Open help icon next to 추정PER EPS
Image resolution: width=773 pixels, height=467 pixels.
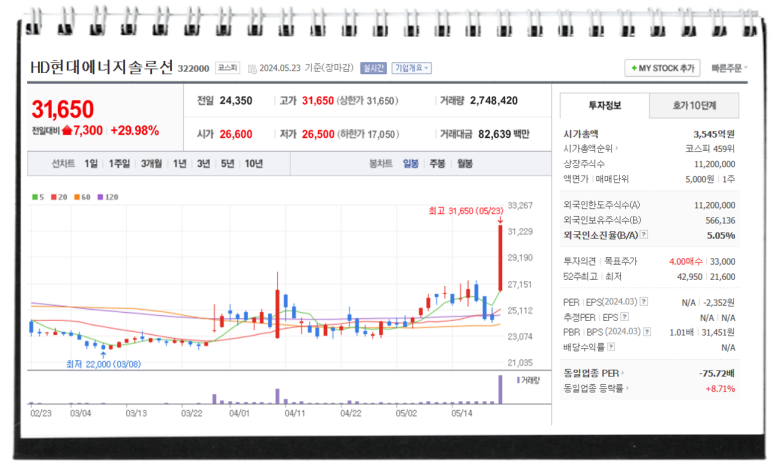pyautogui.click(x=625, y=317)
